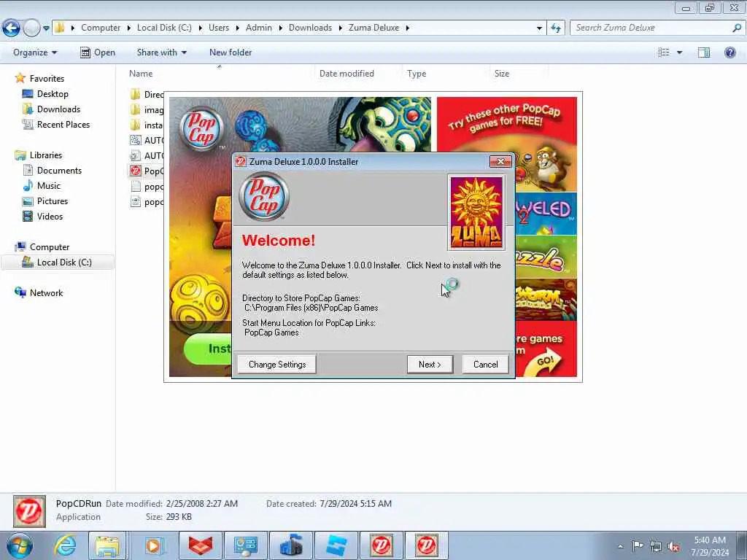Screen dimensions: 747x560
Task: Click the search magnifier icon
Action: [737, 28]
